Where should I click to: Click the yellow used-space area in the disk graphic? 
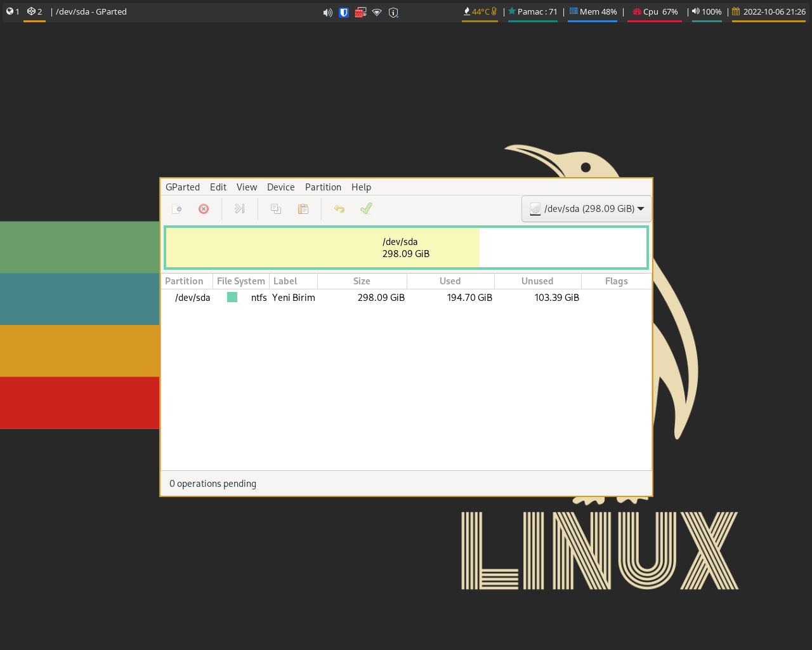323,248
